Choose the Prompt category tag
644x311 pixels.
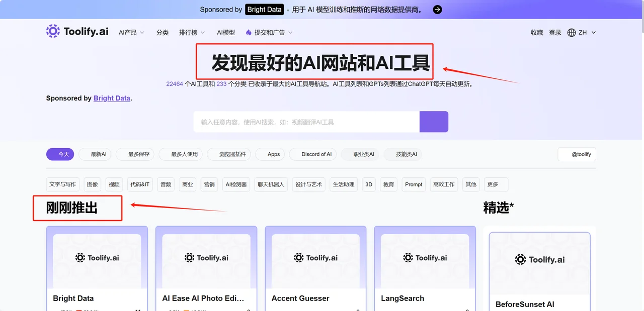click(414, 184)
